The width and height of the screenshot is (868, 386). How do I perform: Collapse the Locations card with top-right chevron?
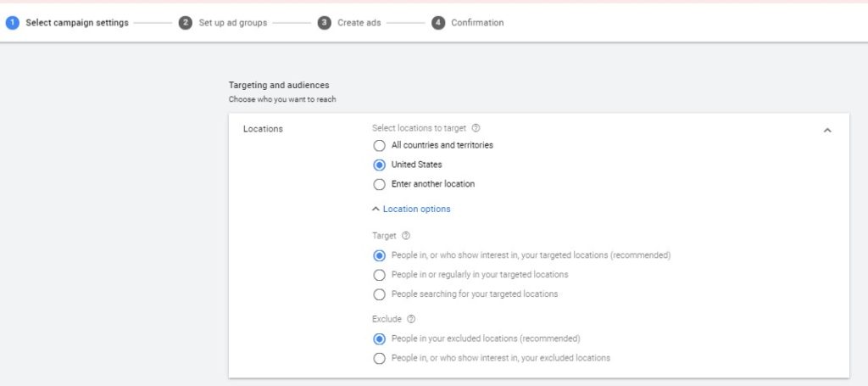click(x=827, y=130)
